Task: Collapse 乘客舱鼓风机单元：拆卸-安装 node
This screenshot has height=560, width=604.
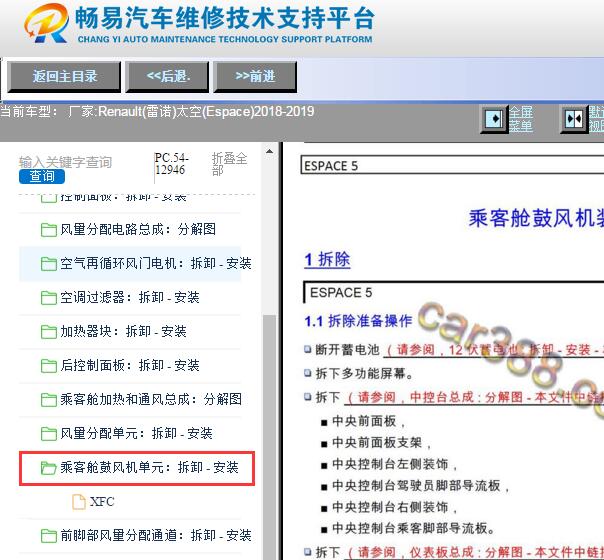Action: point(149,468)
